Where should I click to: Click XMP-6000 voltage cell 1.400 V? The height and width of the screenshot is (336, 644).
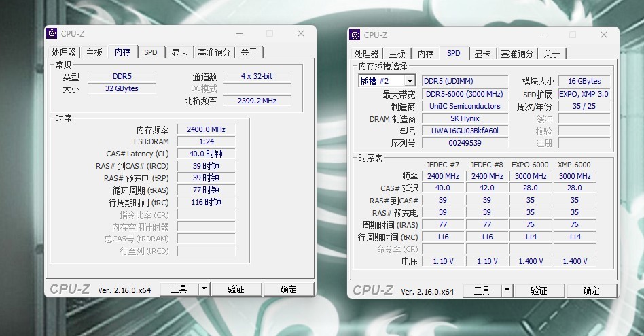coord(575,261)
